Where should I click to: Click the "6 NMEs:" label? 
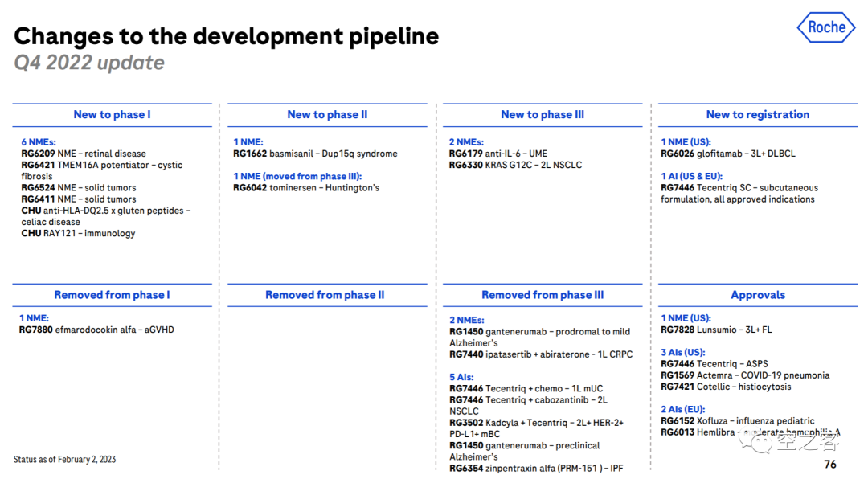coord(39,142)
